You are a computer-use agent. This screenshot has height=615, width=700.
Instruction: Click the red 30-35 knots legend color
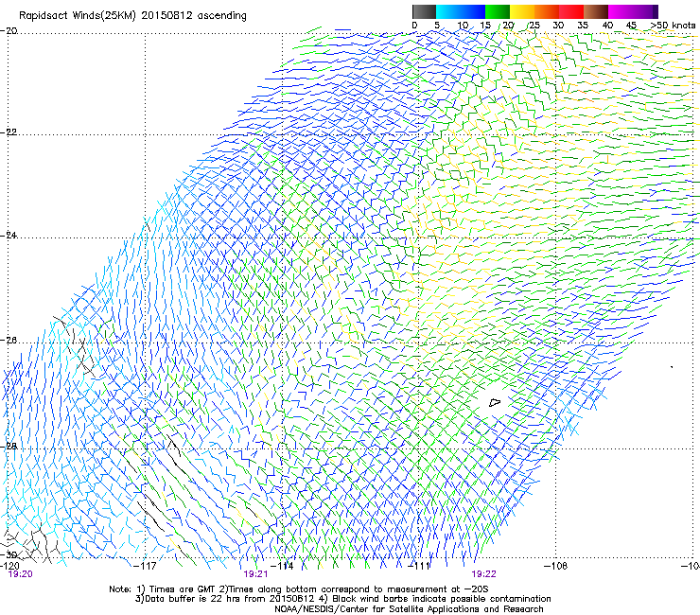click(571, 11)
